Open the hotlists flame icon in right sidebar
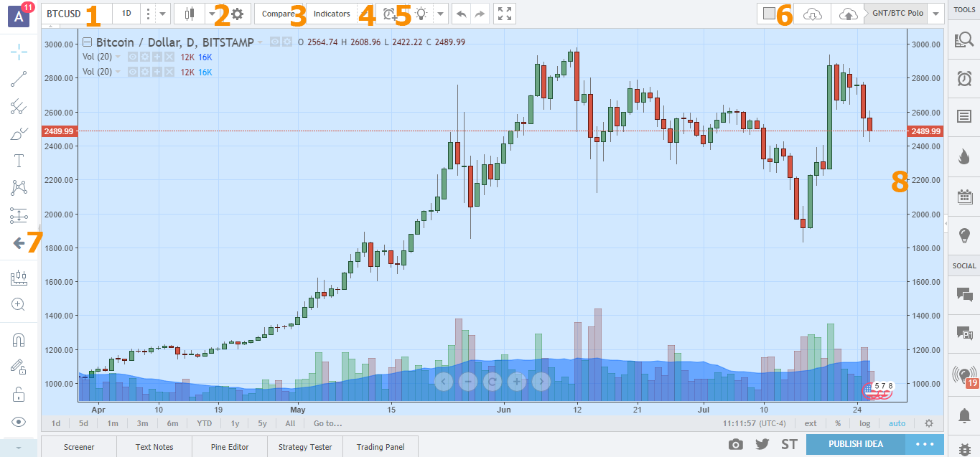 coord(964,156)
